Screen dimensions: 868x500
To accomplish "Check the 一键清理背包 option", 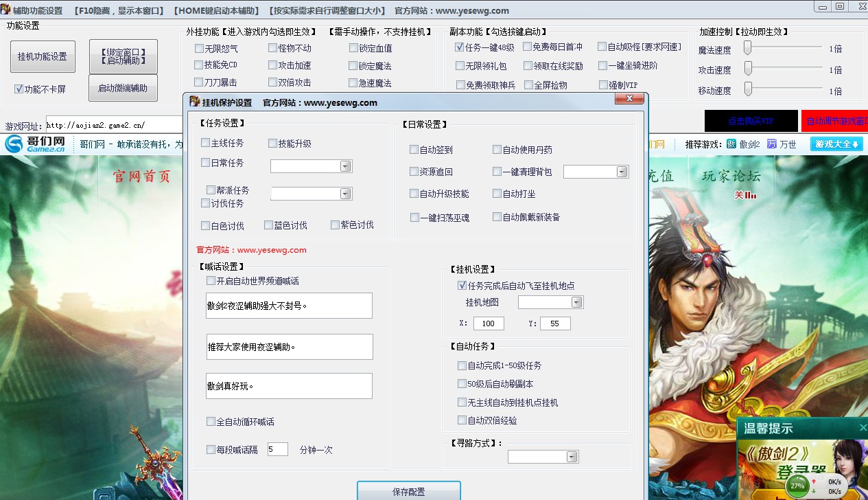I will click(x=497, y=172).
